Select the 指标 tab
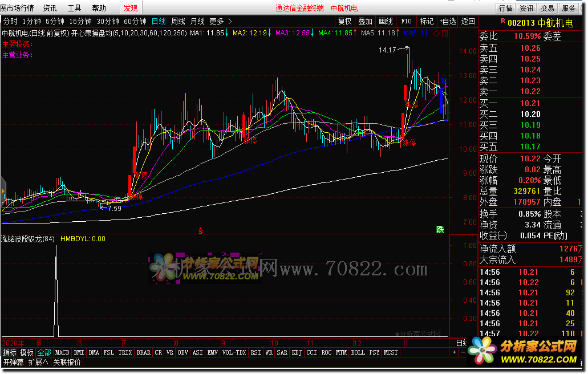588x374 pixels. tap(9, 352)
